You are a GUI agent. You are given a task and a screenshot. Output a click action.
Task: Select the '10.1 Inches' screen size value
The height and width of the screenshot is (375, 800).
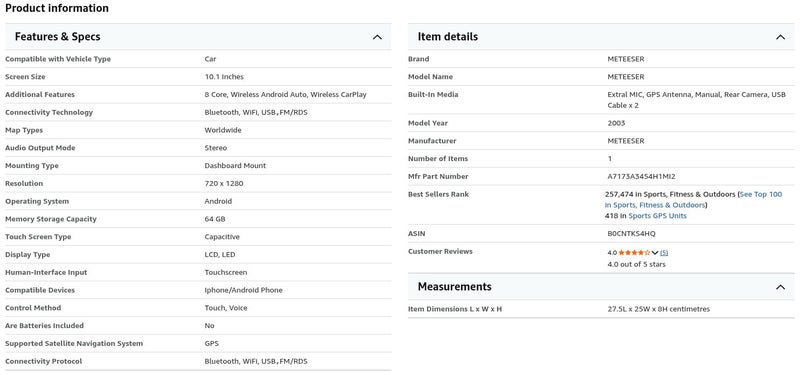coord(224,77)
